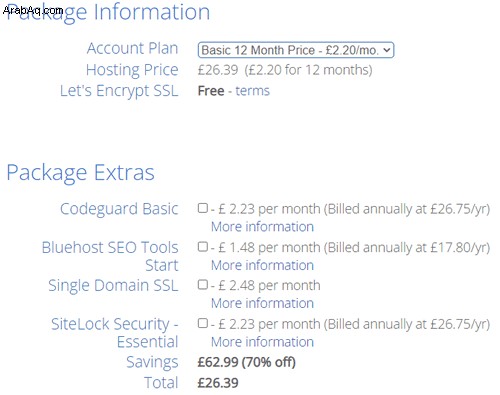Check the Single Domain SSL option
The height and width of the screenshot is (395, 500).
pos(203,285)
